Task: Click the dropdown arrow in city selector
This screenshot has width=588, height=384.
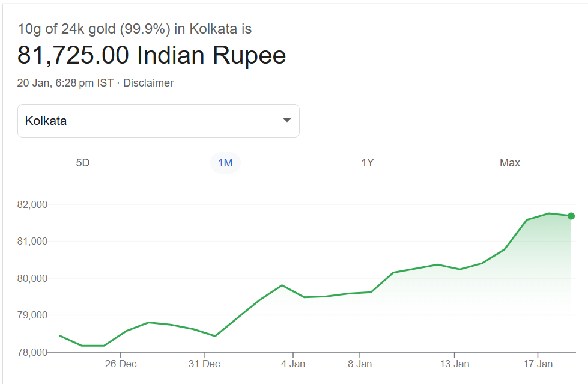Action: click(x=287, y=120)
